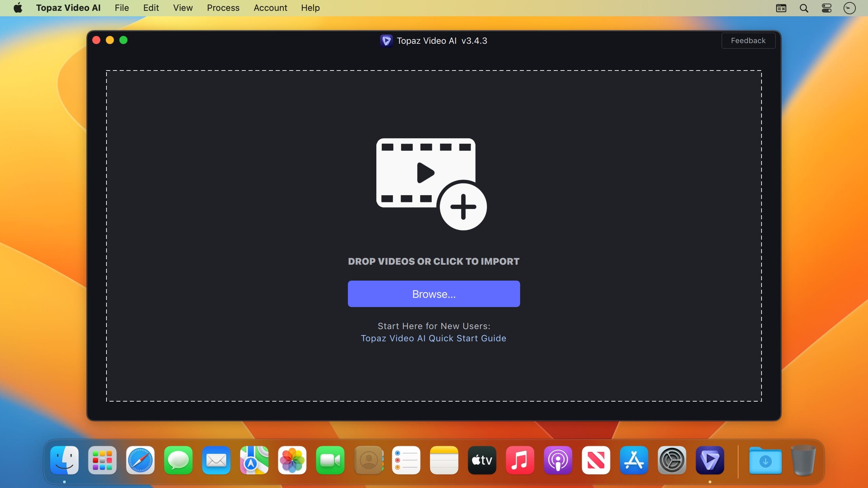The height and width of the screenshot is (488, 868).
Task: Click Browse to import video
Action: point(434,294)
